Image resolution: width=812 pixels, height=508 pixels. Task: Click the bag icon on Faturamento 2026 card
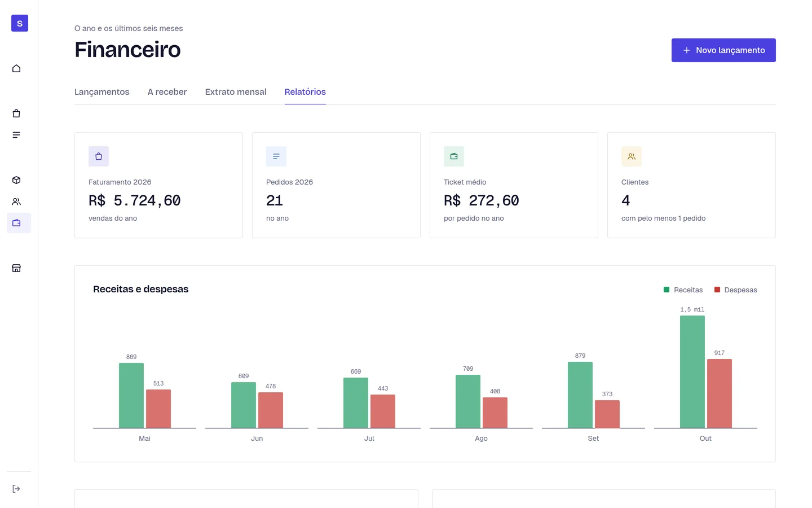point(99,156)
